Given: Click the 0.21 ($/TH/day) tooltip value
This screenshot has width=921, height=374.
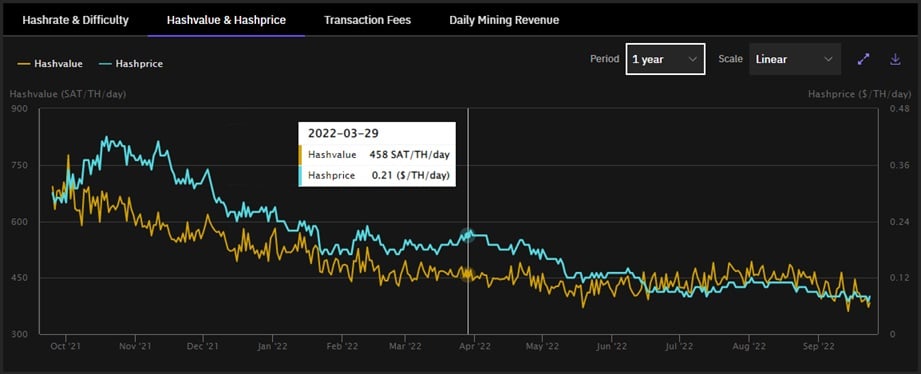Looking at the screenshot, I should [411, 175].
